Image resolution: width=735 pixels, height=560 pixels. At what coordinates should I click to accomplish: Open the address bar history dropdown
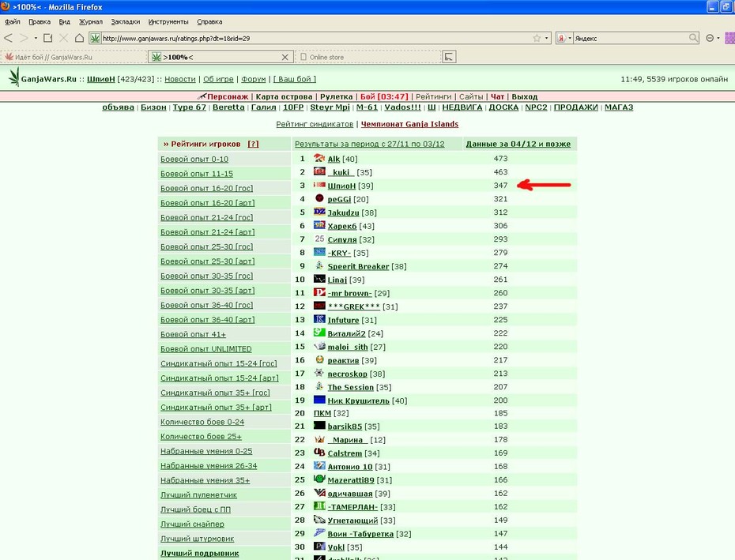pos(547,39)
